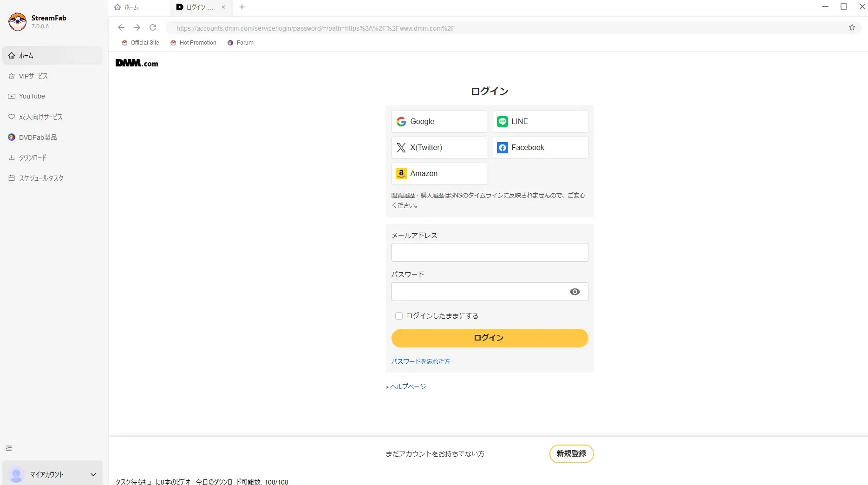The height and width of the screenshot is (485, 868).
Task: Select YouTube in the sidebar
Action: [x=52, y=96]
